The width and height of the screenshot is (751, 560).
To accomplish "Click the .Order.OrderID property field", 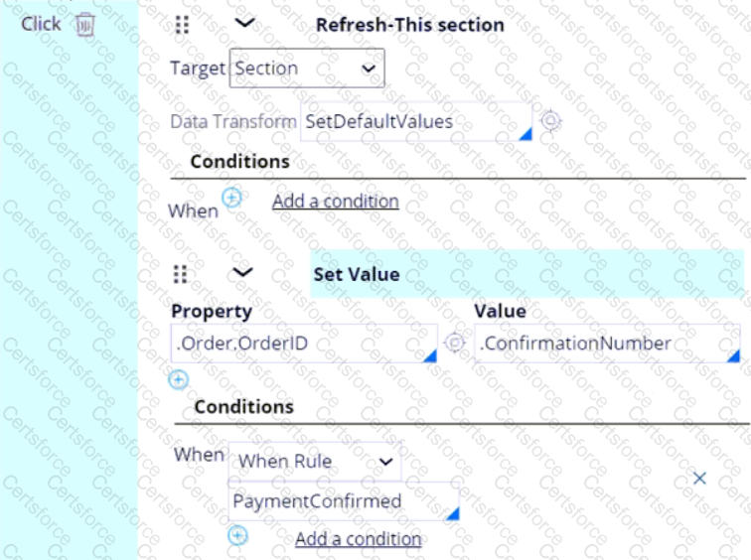I will (x=304, y=344).
